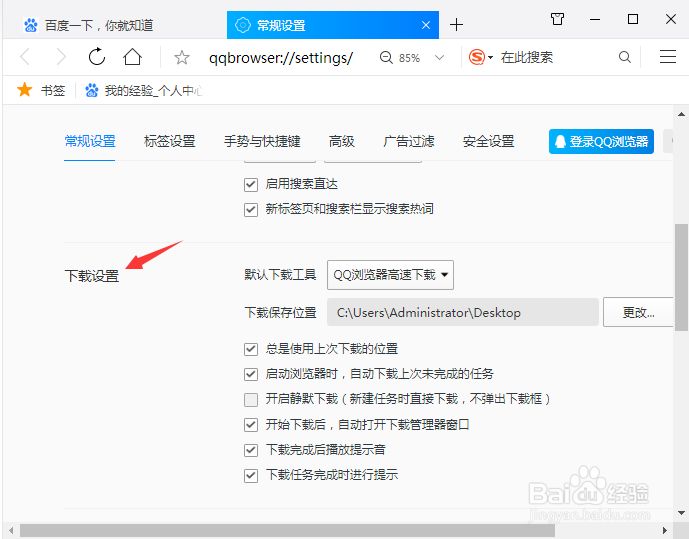Uncheck 启用搜索直达 checkbox
This screenshot has width=689, height=539.
pyautogui.click(x=251, y=184)
